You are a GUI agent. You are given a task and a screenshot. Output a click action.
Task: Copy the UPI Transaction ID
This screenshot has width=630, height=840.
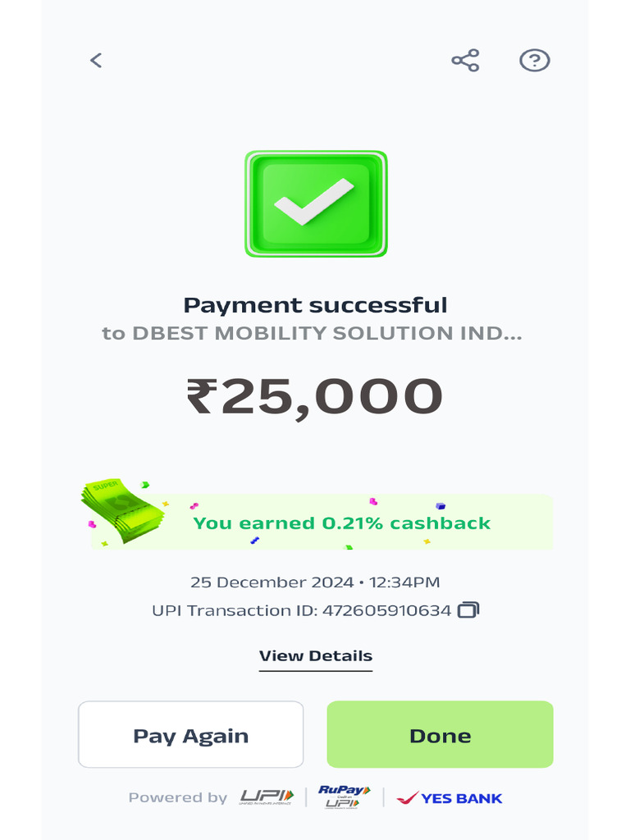pyautogui.click(x=468, y=610)
